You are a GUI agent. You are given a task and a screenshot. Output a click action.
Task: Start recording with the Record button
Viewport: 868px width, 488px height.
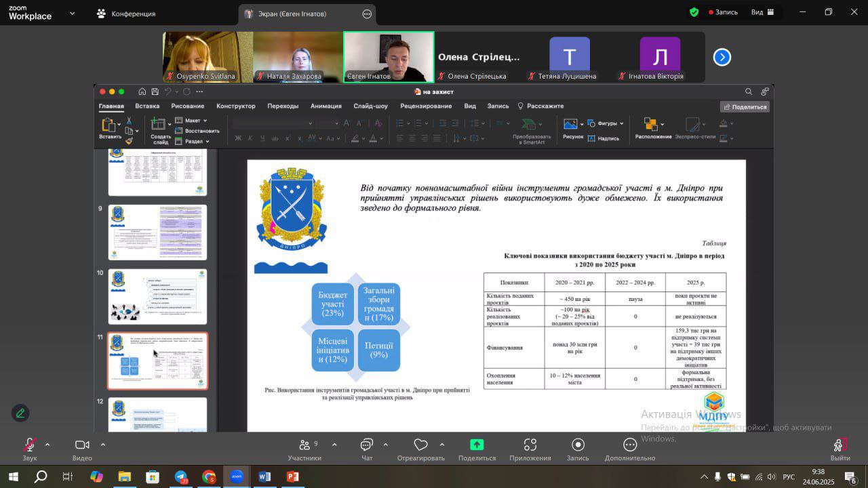[x=578, y=445]
